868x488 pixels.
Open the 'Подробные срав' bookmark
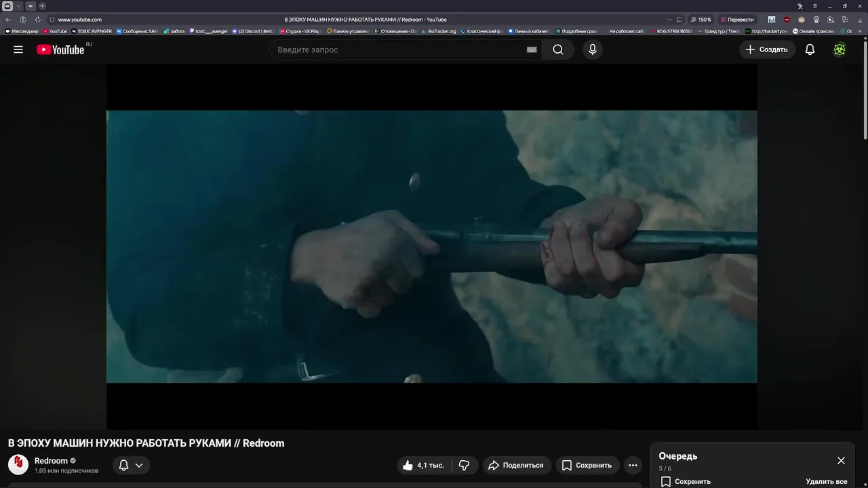point(576,31)
